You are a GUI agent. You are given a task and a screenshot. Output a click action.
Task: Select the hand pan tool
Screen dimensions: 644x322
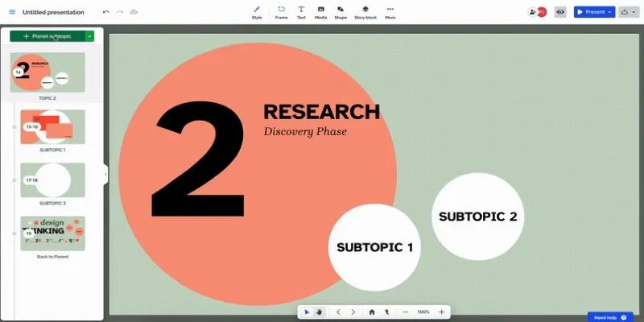(319, 312)
